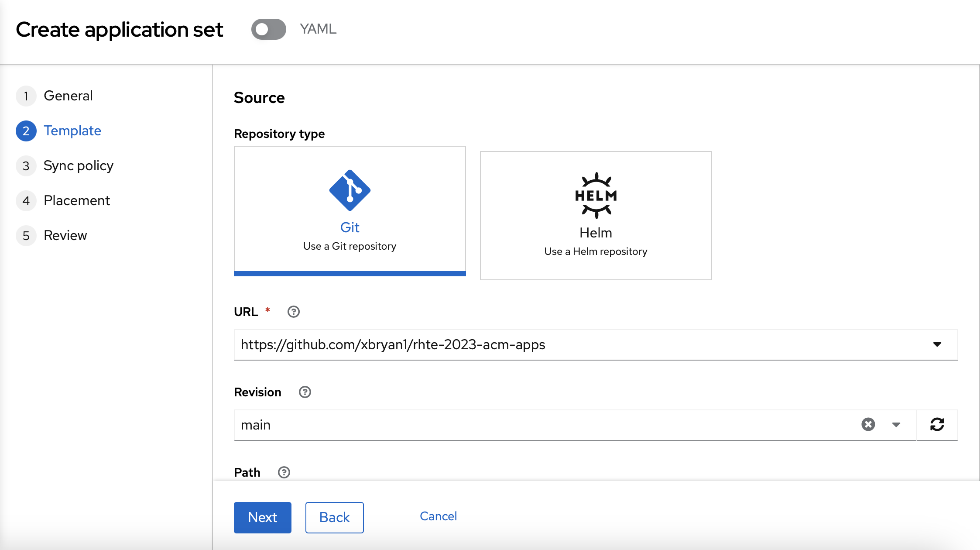Show help for the URL field
Image resolution: width=980 pixels, height=550 pixels.
pos(294,312)
